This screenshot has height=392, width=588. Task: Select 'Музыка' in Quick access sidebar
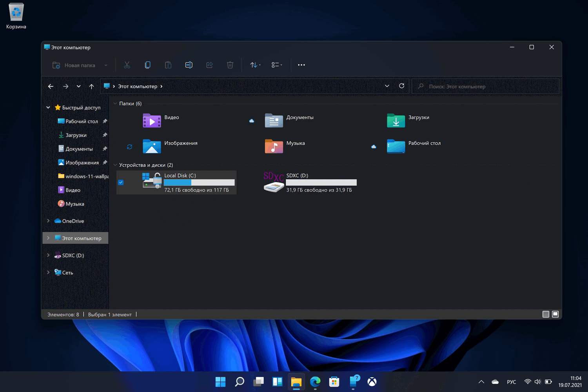coord(75,204)
